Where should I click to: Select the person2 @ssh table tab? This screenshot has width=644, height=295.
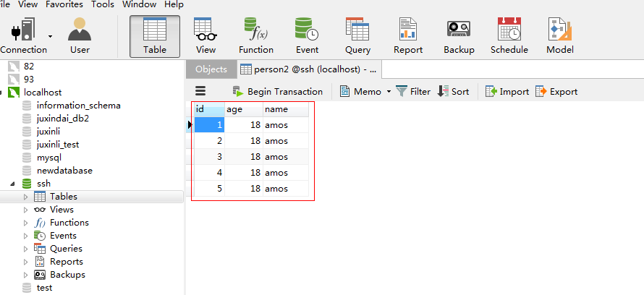coord(309,69)
